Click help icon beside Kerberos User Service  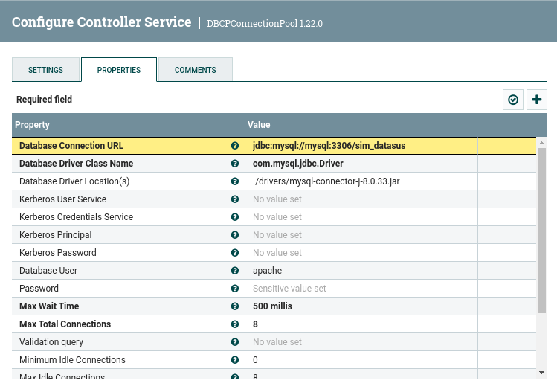click(235, 199)
